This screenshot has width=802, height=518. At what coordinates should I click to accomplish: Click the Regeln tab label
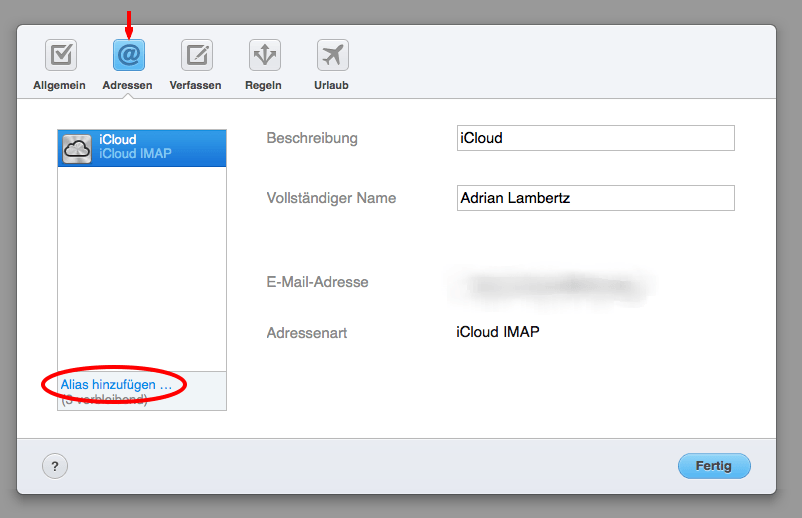(263, 85)
